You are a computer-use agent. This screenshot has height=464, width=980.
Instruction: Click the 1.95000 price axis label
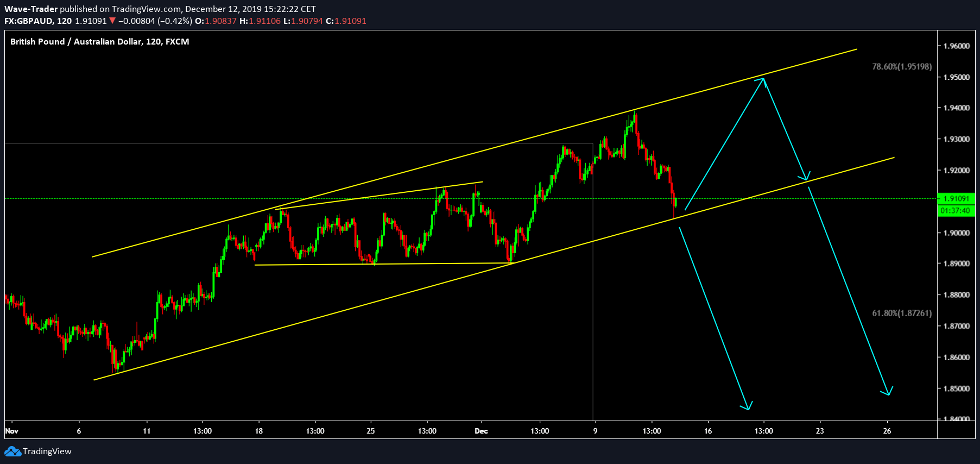(x=957, y=77)
